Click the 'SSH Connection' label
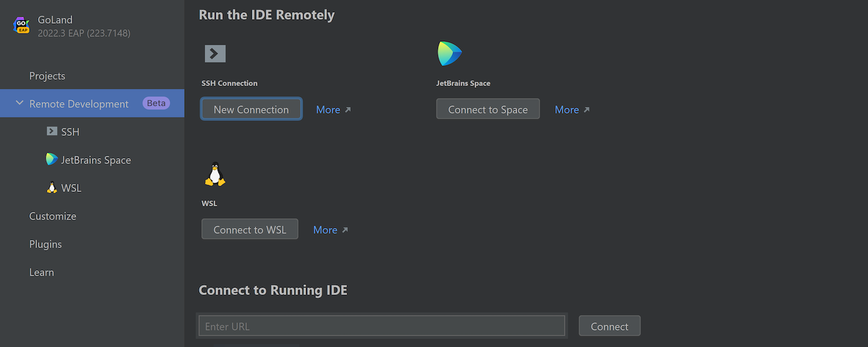This screenshot has height=347, width=868. [229, 83]
